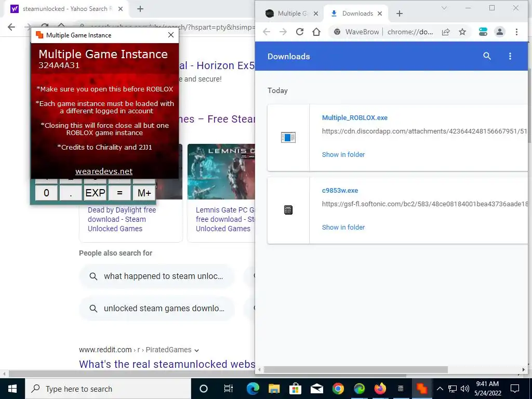Click the chrome://do... address bar
This screenshot has width=532, height=399.
tap(410, 32)
